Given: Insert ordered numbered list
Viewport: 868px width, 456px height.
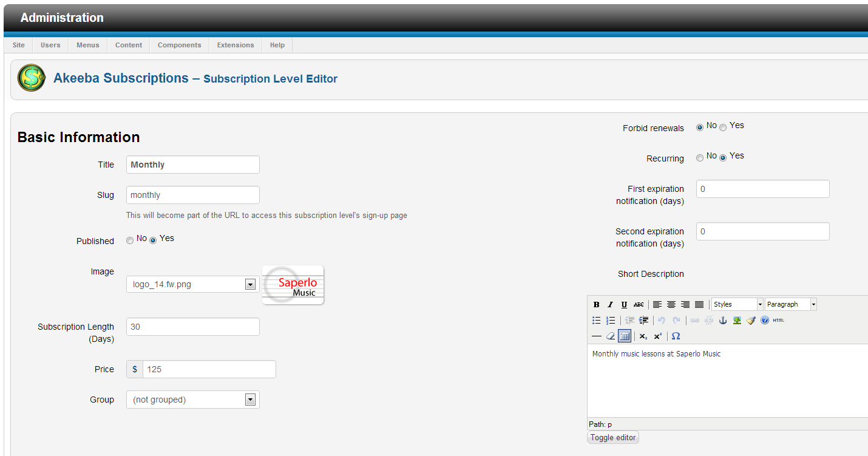Looking at the screenshot, I should pos(611,320).
